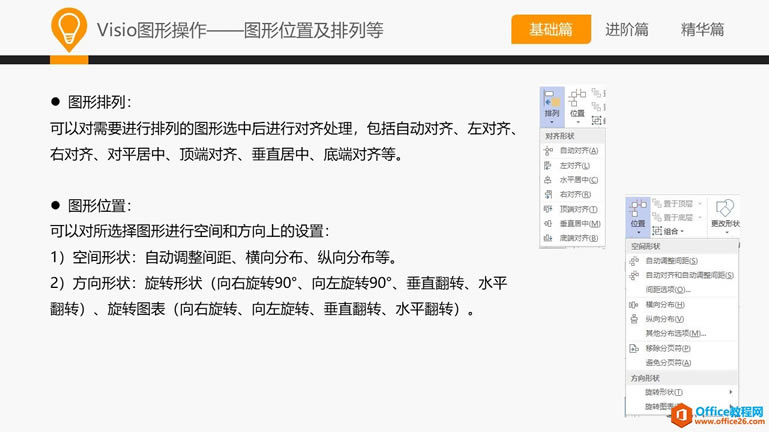Open the 精华篇 tab
769x432 pixels.
pyautogui.click(x=702, y=29)
